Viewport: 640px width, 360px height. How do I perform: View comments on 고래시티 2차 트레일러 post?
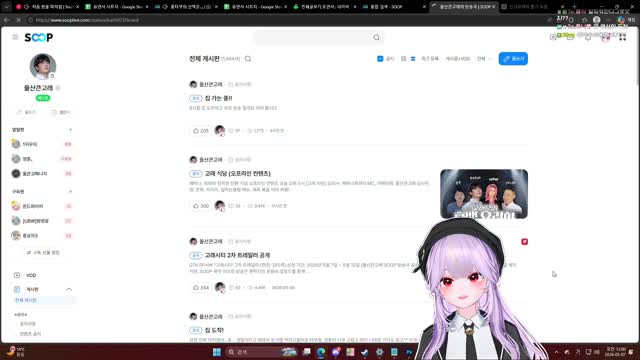click(235, 288)
